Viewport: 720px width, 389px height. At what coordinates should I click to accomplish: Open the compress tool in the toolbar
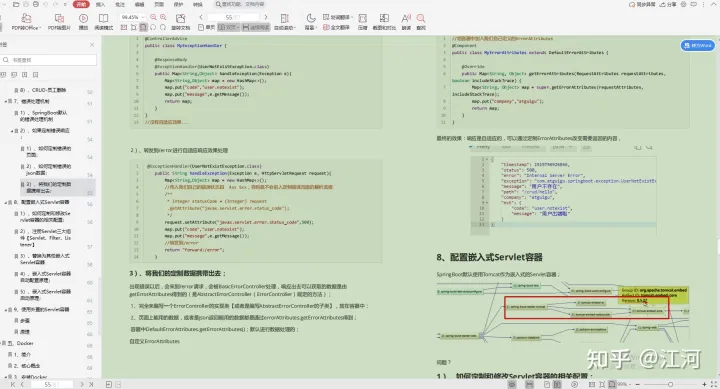tap(362, 22)
